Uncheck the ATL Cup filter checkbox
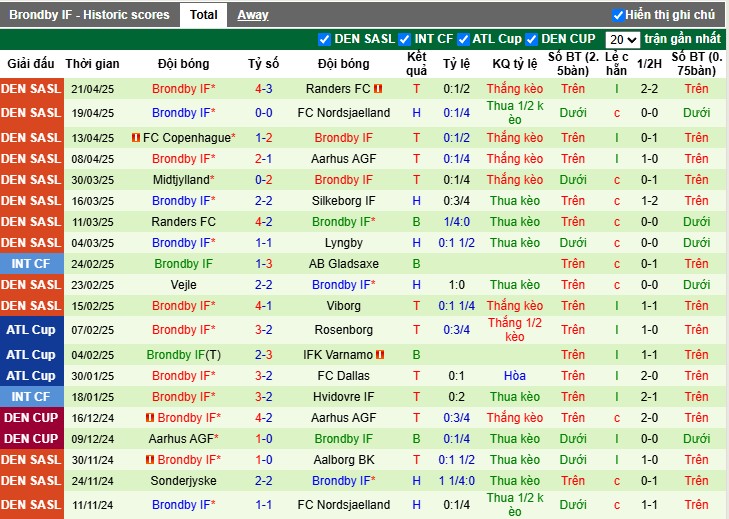The height and width of the screenshot is (519, 729). coord(463,40)
